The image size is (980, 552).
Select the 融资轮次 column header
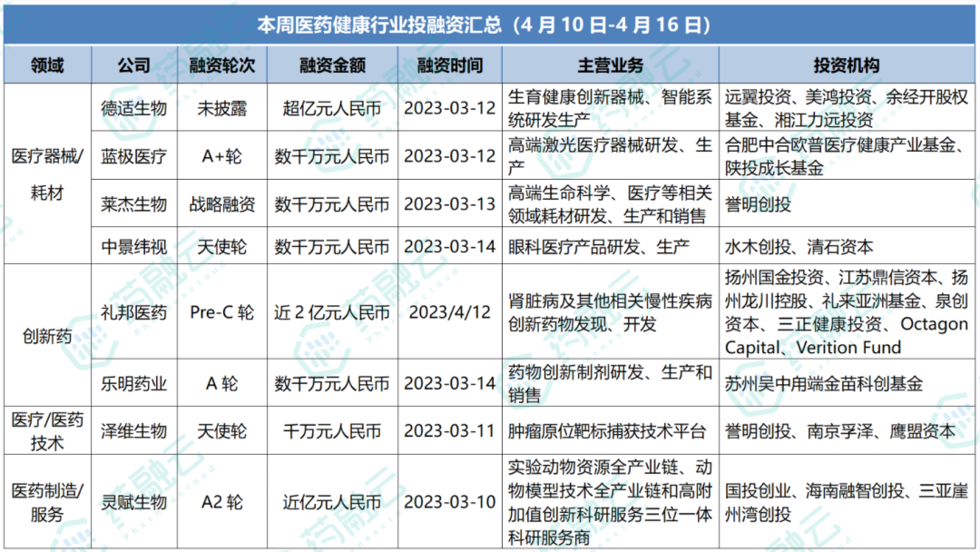tap(222, 65)
